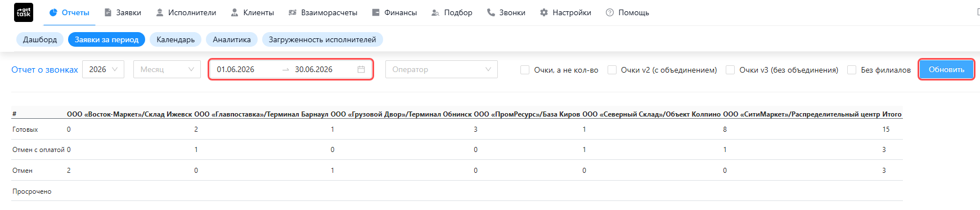Click the Подбор people-search icon
The image size is (980, 210).
pyautogui.click(x=435, y=12)
